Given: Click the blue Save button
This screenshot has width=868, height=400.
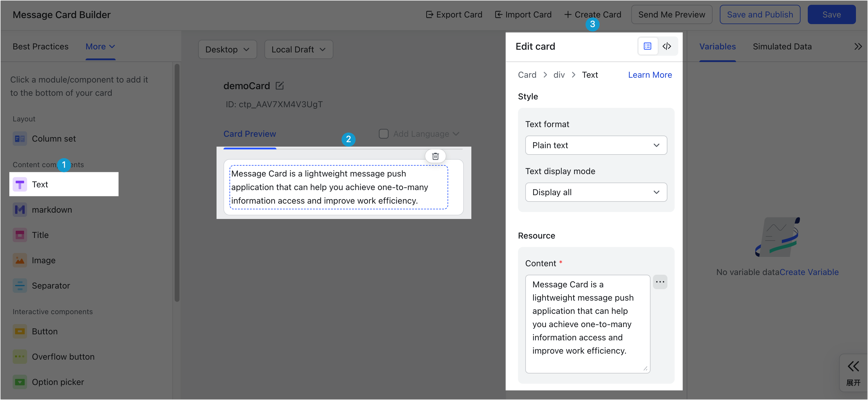Looking at the screenshot, I should coord(831,14).
